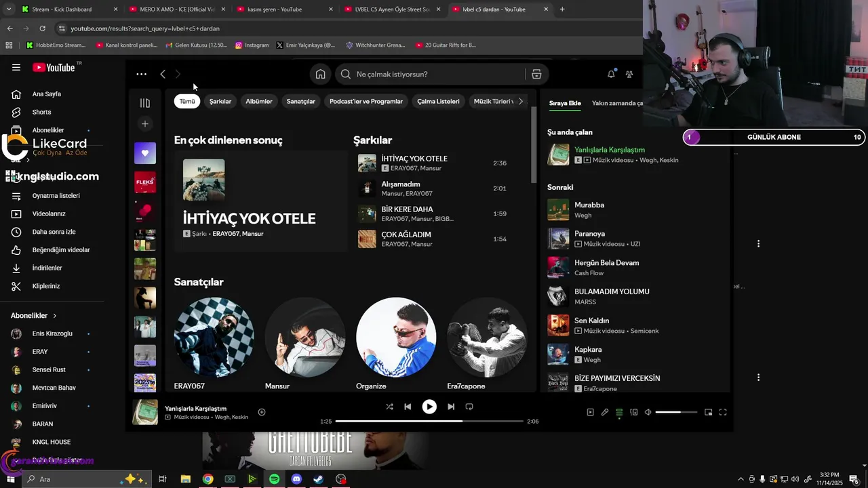This screenshot has width=868, height=488.
Task: Open Enis Kirazoglu subscription channel
Action: (52, 333)
